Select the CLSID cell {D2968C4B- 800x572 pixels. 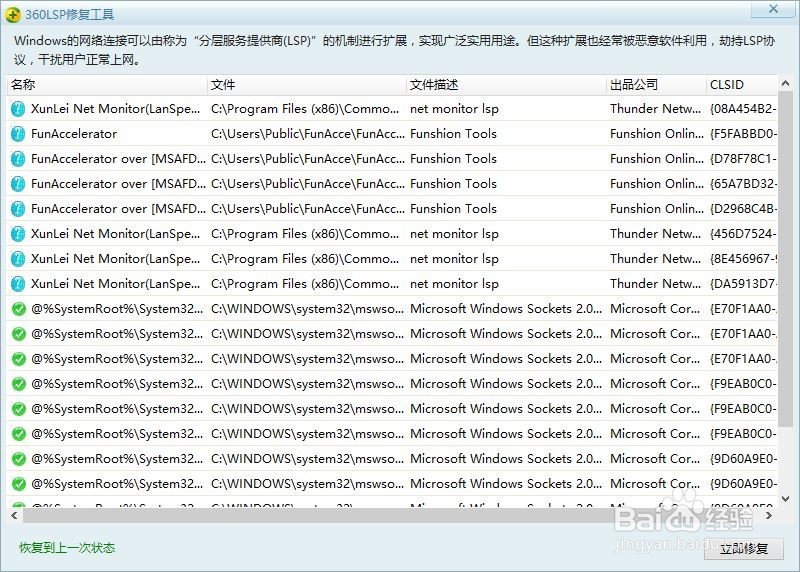[743, 209]
